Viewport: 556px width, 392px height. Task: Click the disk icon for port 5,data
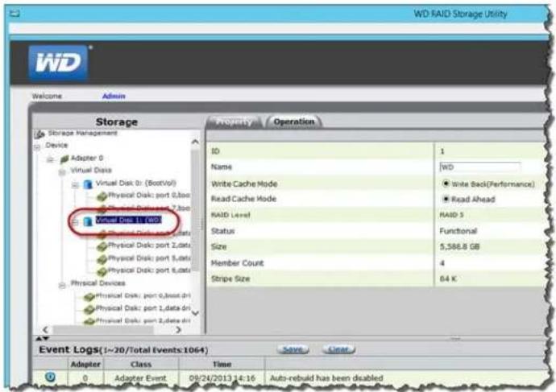coord(102,259)
